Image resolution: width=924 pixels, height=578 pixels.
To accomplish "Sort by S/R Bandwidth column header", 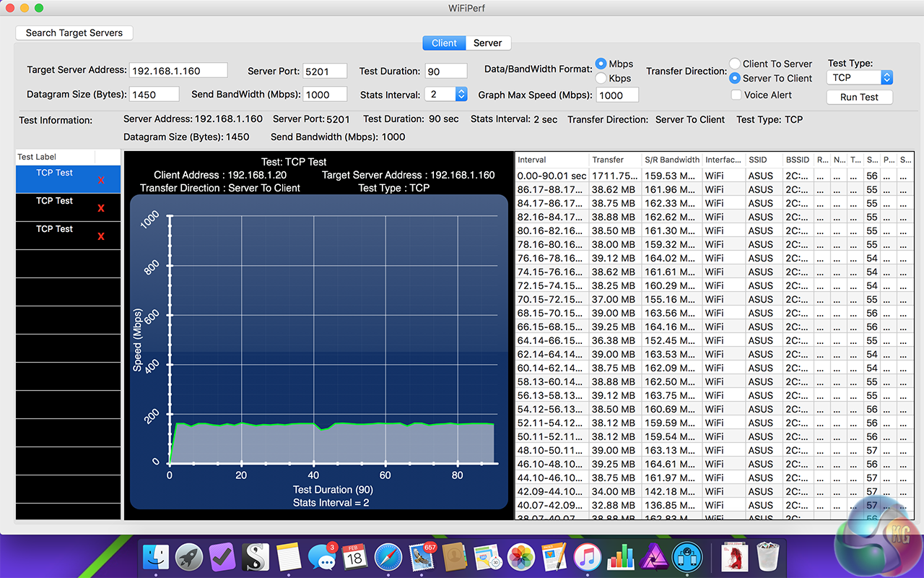I will tap(671, 160).
